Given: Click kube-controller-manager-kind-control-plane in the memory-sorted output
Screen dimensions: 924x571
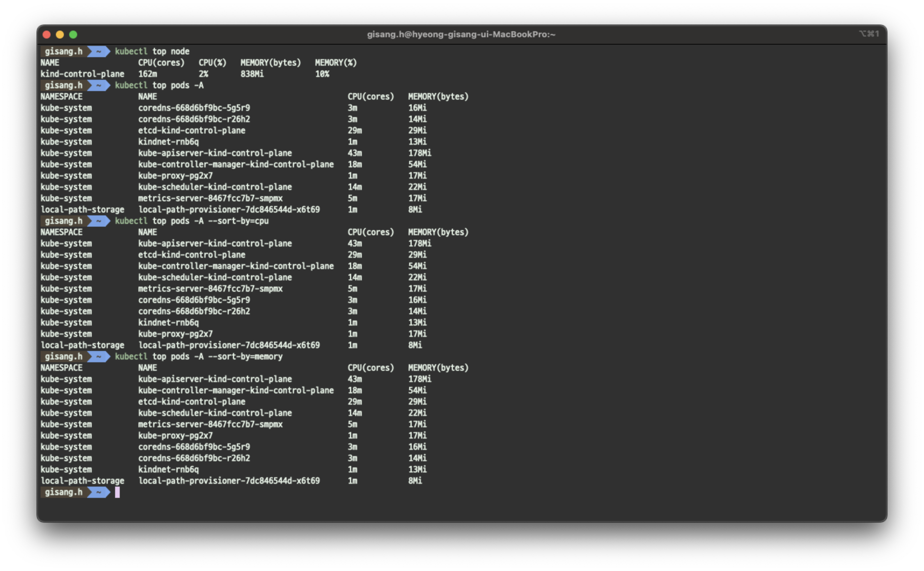Looking at the screenshot, I should pos(236,391).
